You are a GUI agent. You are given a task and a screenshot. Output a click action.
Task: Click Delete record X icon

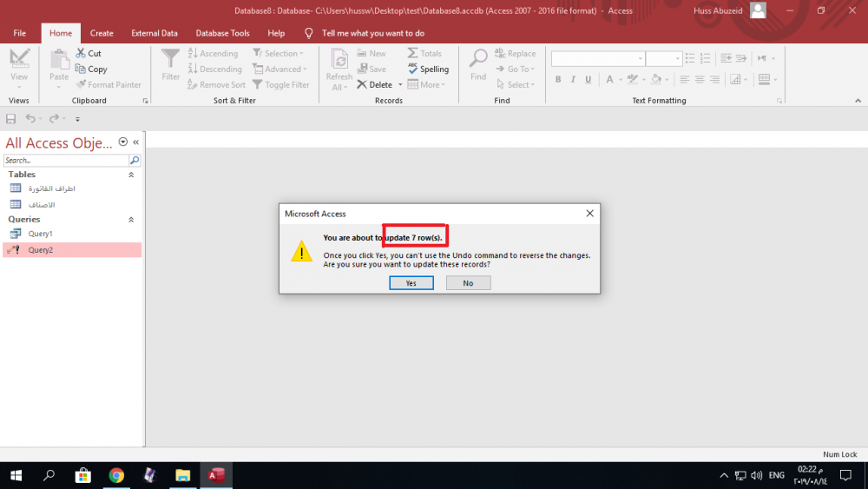[362, 84]
